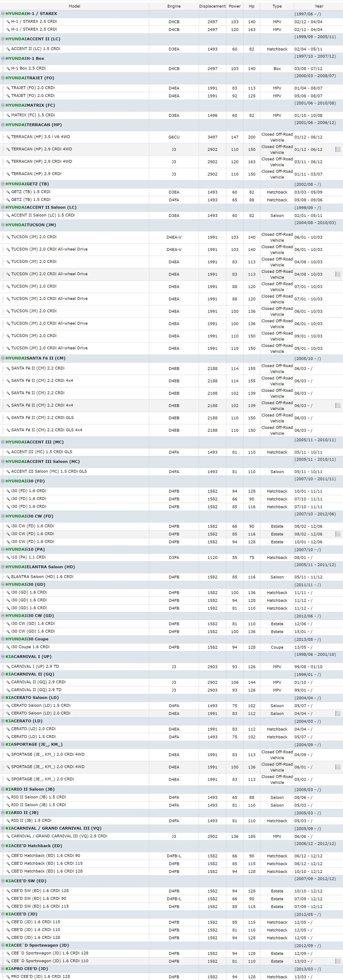The height and width of the screenshot is (980, 343).
Task: Collapse the HYUNDAI GETZ (TB) group
Action: coord(3,184)
